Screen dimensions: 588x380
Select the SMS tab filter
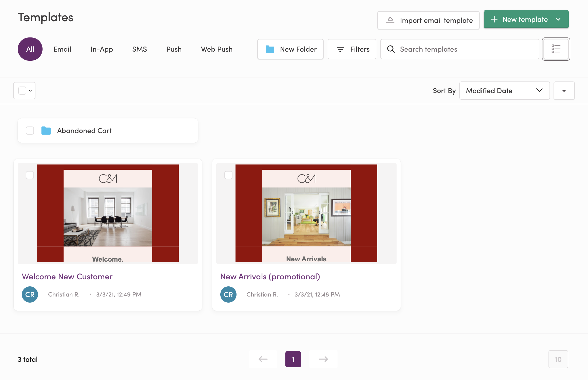[x=139, y=49]
